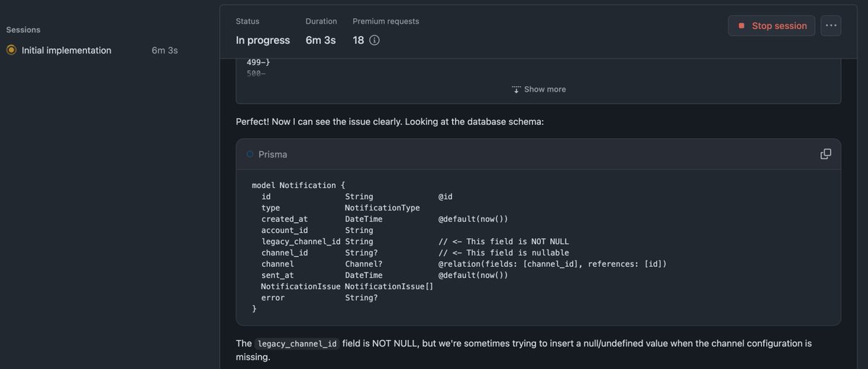Image resolution: width=868 pixels, height=369 pixels.
Task: Click the '500-' line in output
Action: coord(256,73)
